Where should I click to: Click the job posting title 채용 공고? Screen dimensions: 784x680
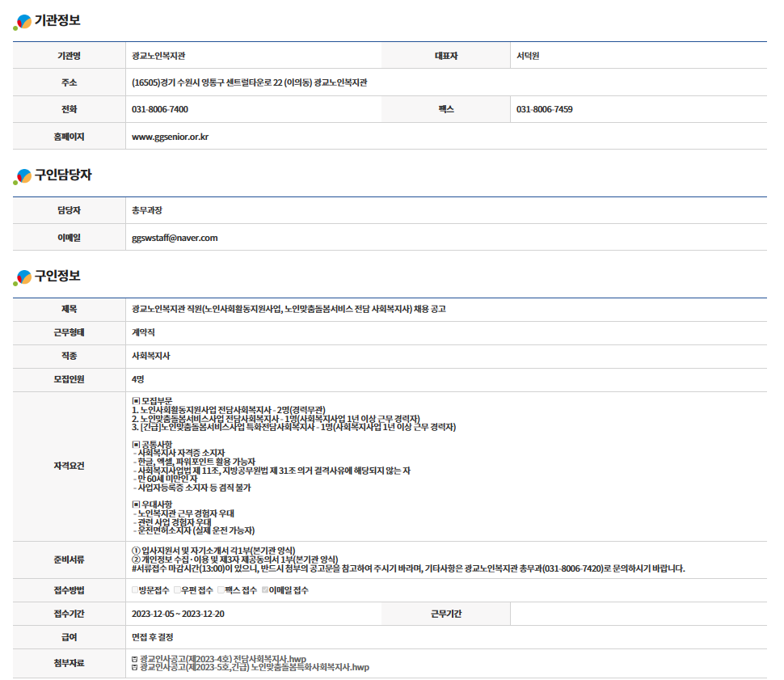coord(289,309)
